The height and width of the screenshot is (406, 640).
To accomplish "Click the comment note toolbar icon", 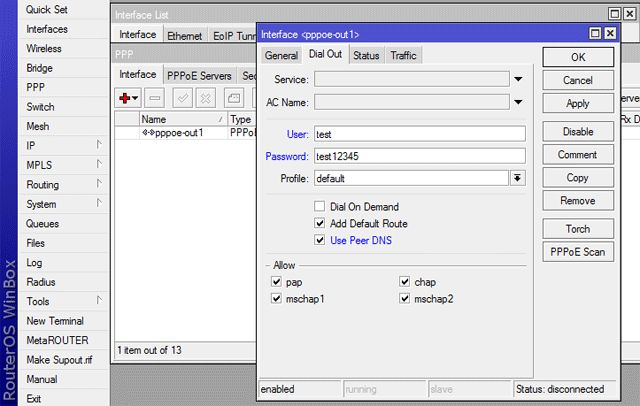I will tap(232, 98).
